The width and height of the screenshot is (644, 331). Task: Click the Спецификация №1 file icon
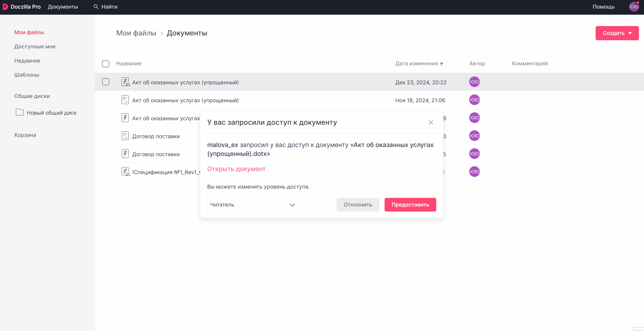click(x=125, y=172)
